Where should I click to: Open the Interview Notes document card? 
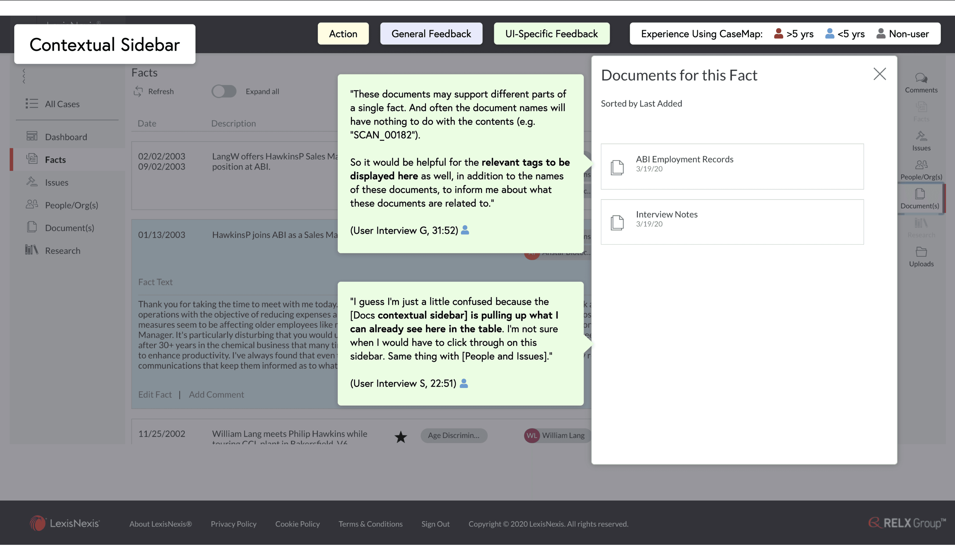[732, 222]
